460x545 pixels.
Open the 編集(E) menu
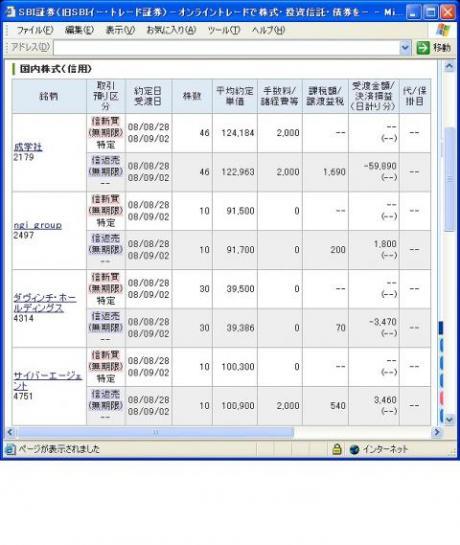(x=79, y=30)
